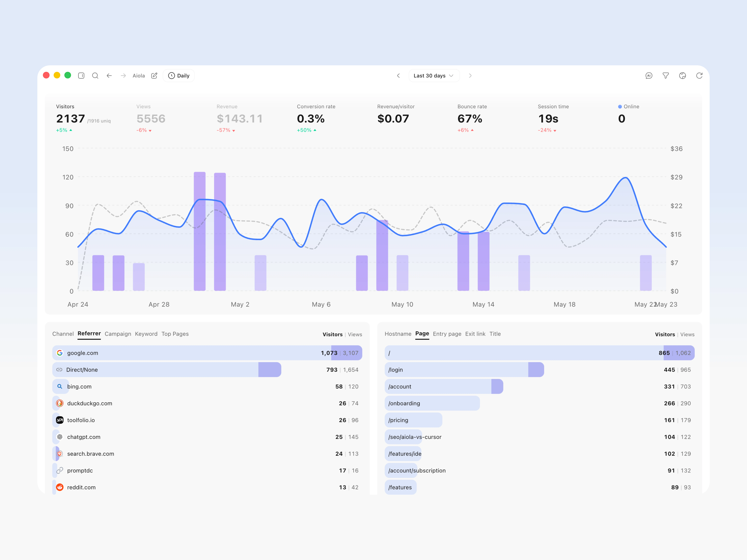Select the Direct/None referrer row
This screenshot has height=560, width=747.
point(207,370)
